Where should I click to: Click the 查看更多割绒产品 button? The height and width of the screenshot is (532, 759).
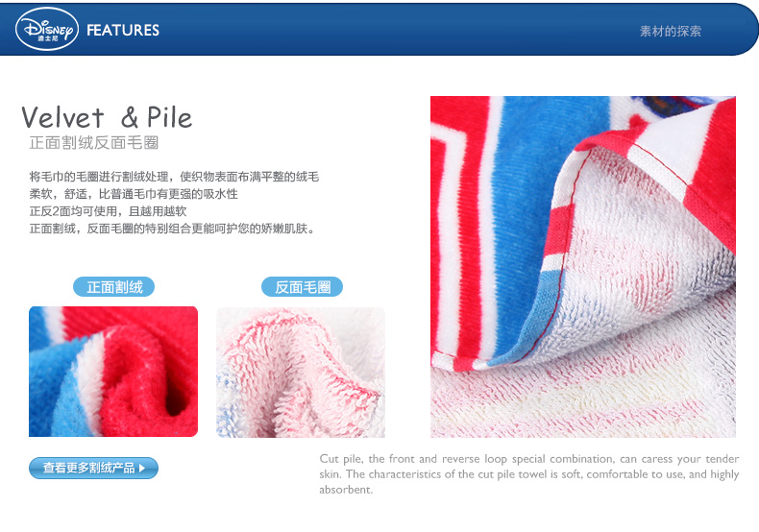coord(93,468)
